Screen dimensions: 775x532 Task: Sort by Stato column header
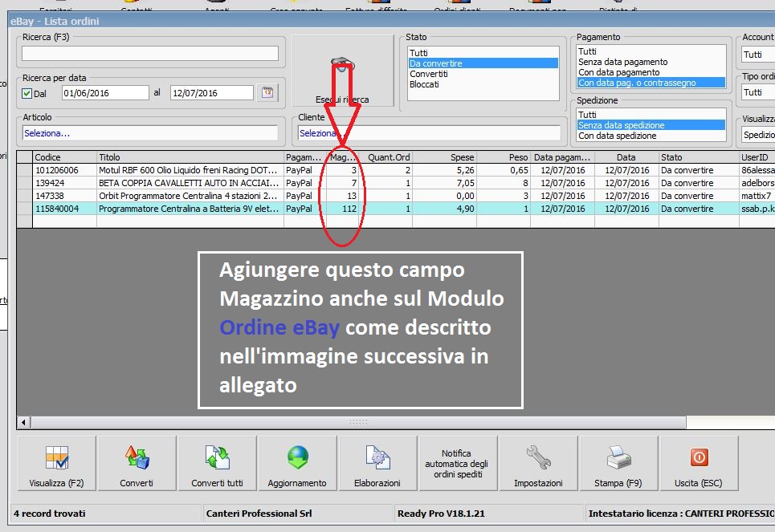pyautogui.click(x=699, y=157)
